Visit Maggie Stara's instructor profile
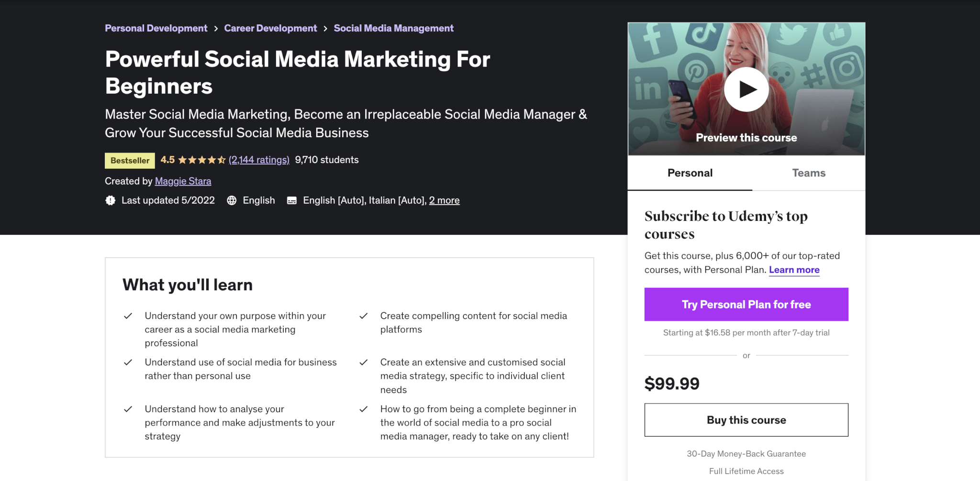 pos(183,181)
